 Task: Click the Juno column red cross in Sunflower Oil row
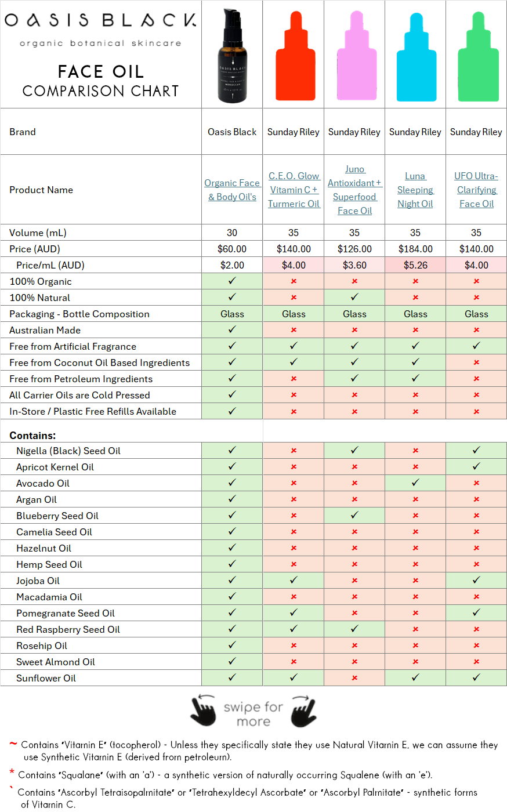click(x=354, y=678)
